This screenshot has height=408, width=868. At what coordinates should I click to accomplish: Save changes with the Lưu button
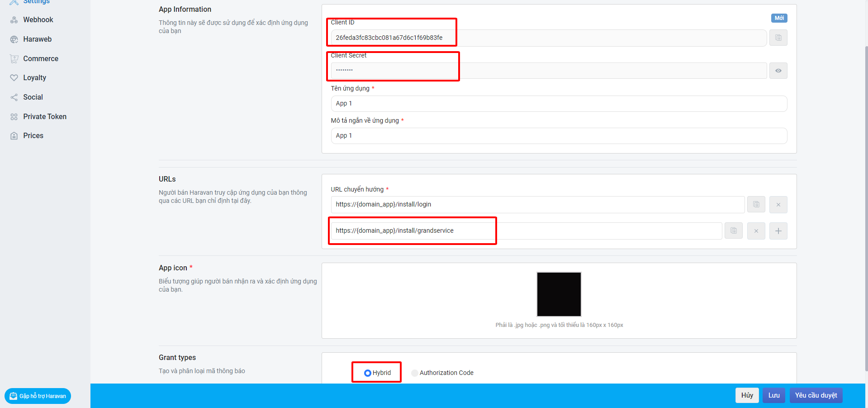773,395
